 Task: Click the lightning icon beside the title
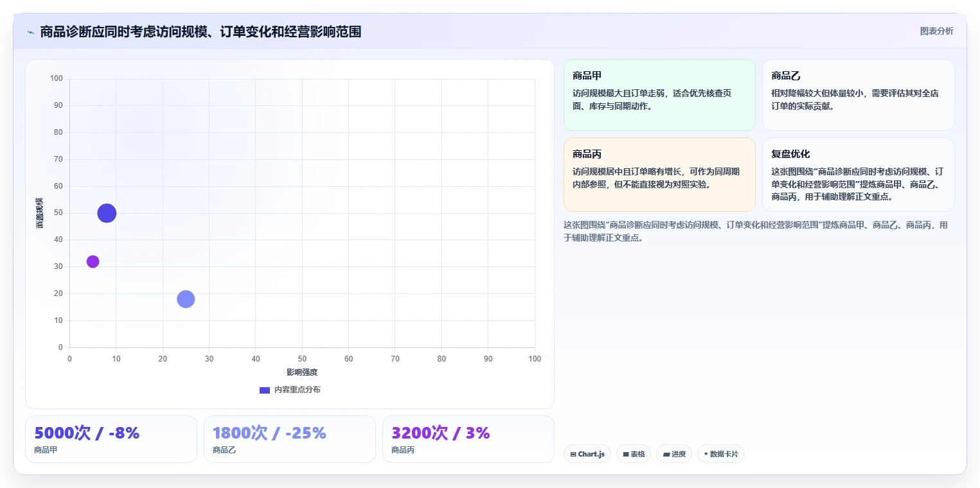(30, 31)
